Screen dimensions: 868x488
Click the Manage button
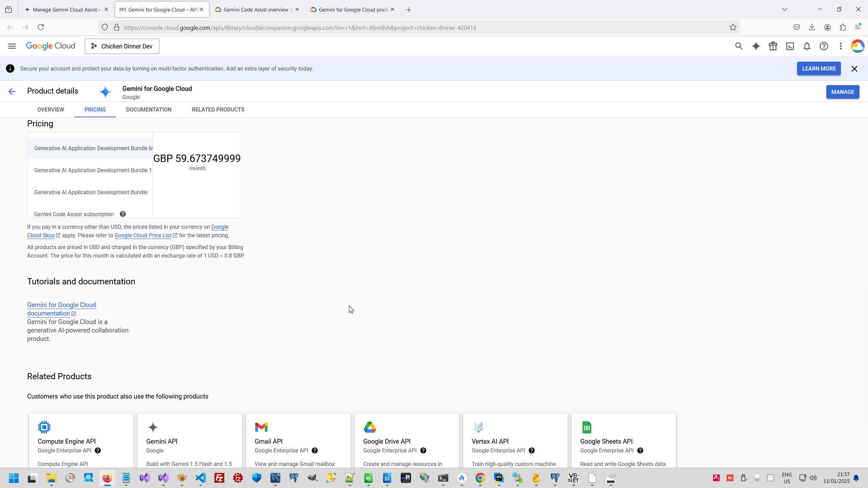(843, 92)
